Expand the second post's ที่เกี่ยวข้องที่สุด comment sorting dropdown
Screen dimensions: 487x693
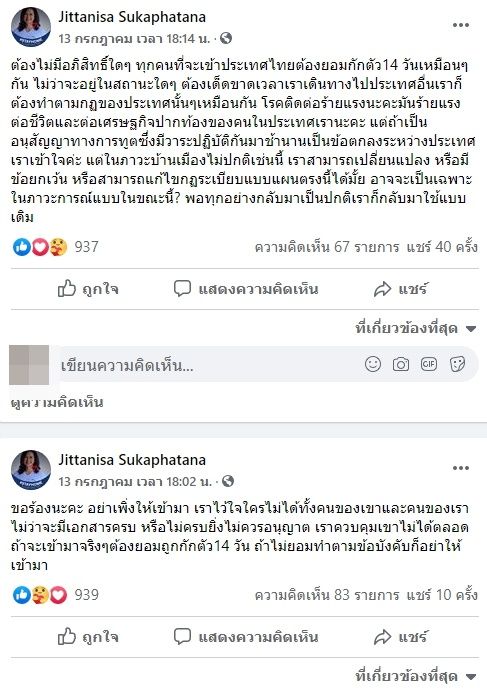coord(416,676)
